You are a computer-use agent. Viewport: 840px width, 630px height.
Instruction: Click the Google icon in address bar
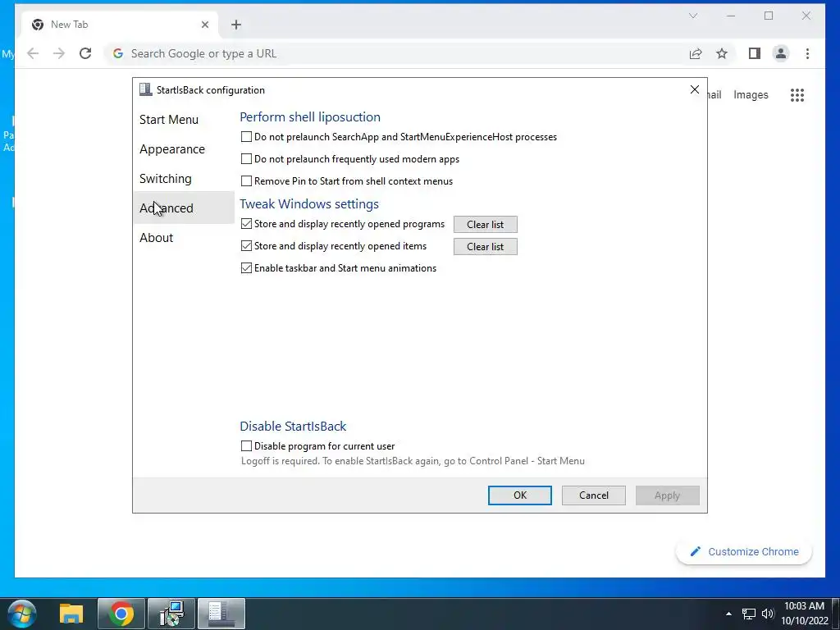click(x=118, y=53)
